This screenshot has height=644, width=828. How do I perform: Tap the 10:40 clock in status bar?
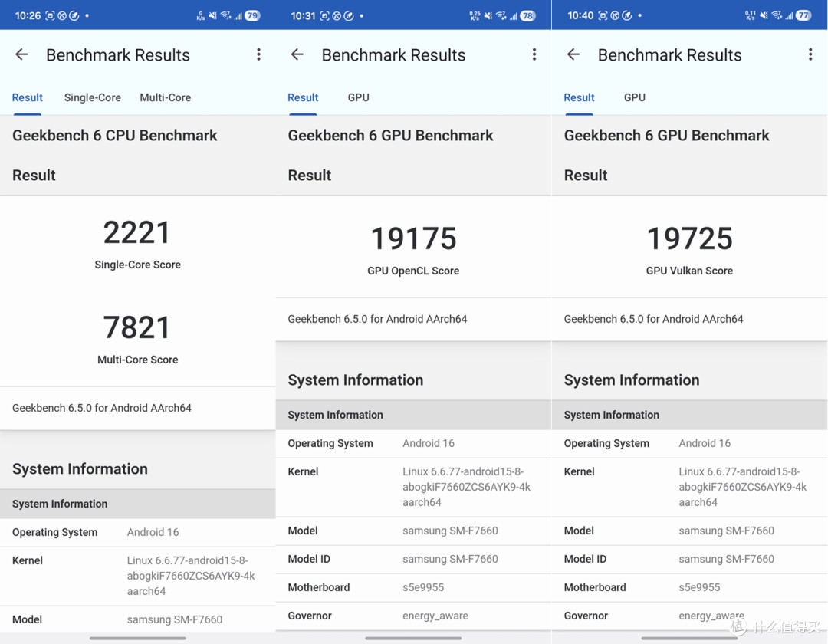(x=580, y=16)
